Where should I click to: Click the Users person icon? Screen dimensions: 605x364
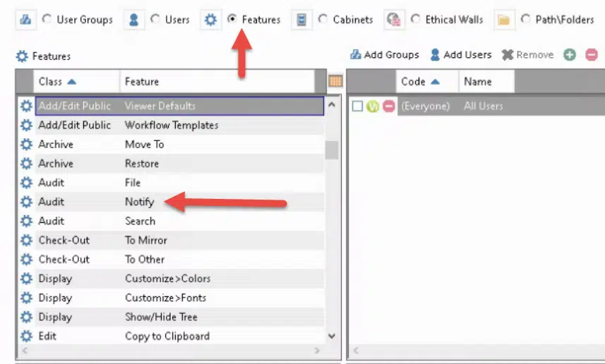[133, 19]
